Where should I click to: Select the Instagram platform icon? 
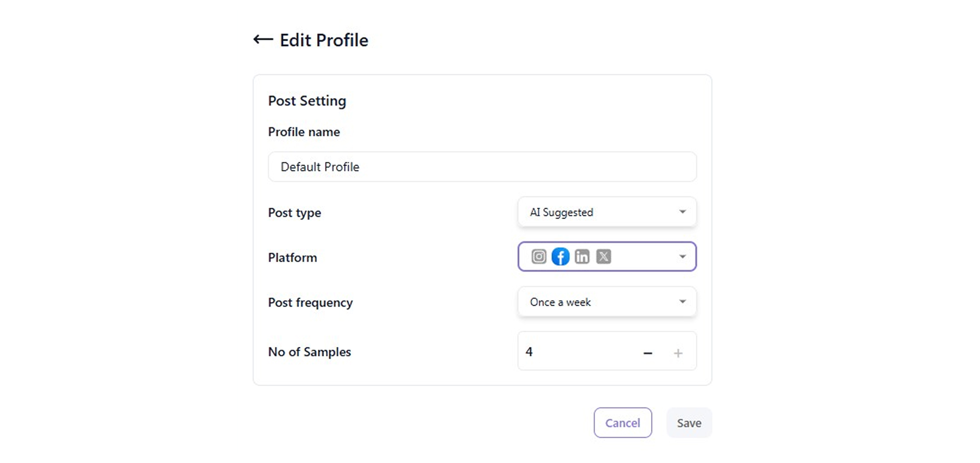tap(539, 257)
